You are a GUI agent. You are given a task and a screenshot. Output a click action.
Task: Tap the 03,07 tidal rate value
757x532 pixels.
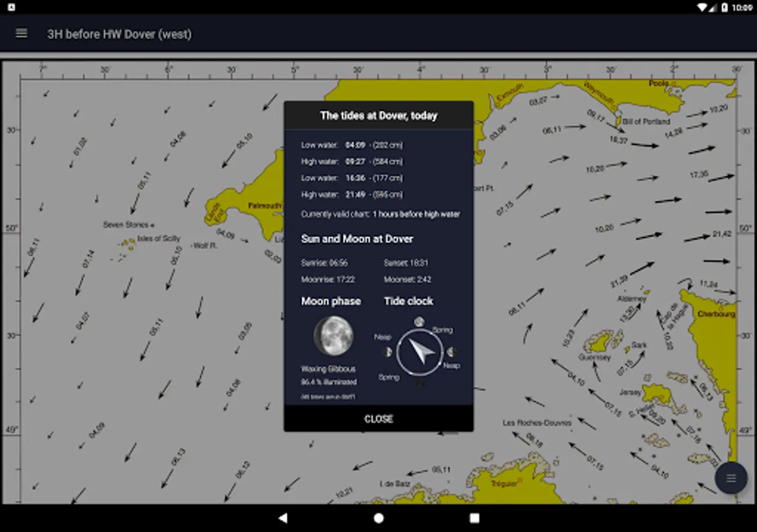[538, 102]
